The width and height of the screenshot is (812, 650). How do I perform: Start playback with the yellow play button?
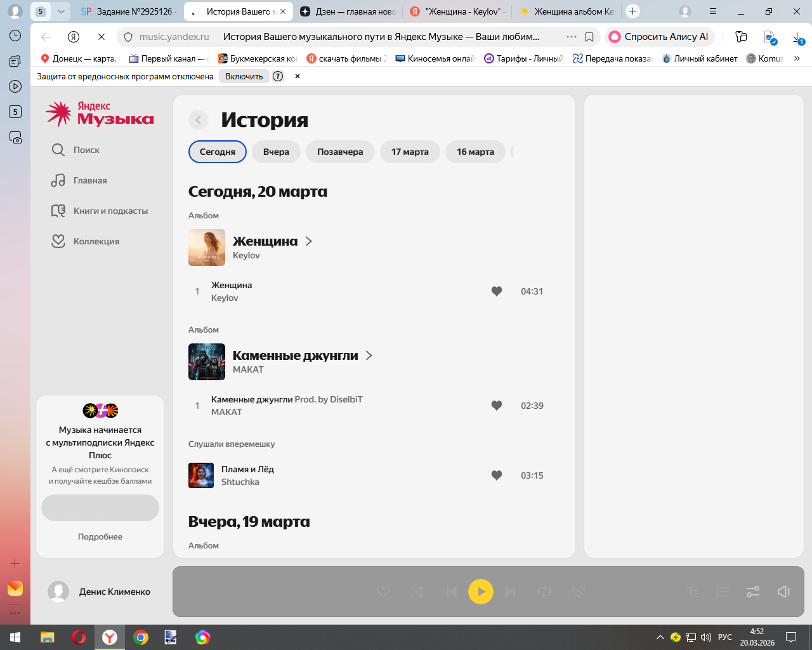coord(481,592)
